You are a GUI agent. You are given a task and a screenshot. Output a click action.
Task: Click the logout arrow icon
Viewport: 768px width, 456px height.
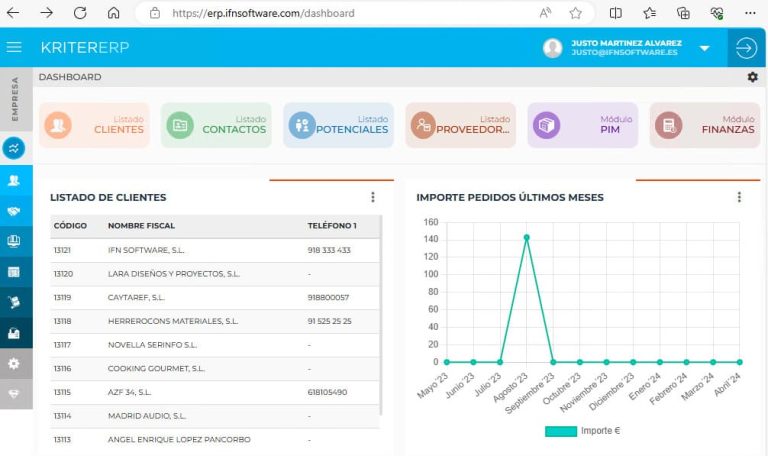pos(746,48)
